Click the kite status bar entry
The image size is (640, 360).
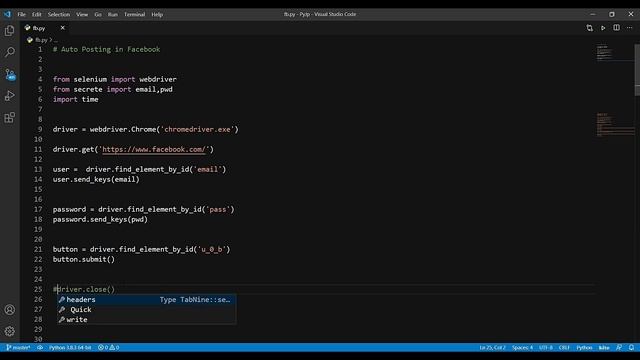point(604,347)
